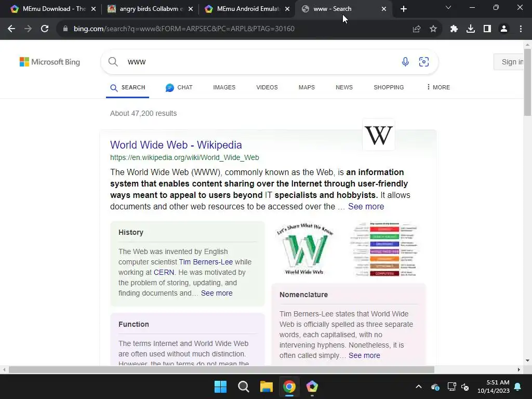Click See more in Nomenclature card
This screenshot has width=532, height=399.
coord(364,355)
